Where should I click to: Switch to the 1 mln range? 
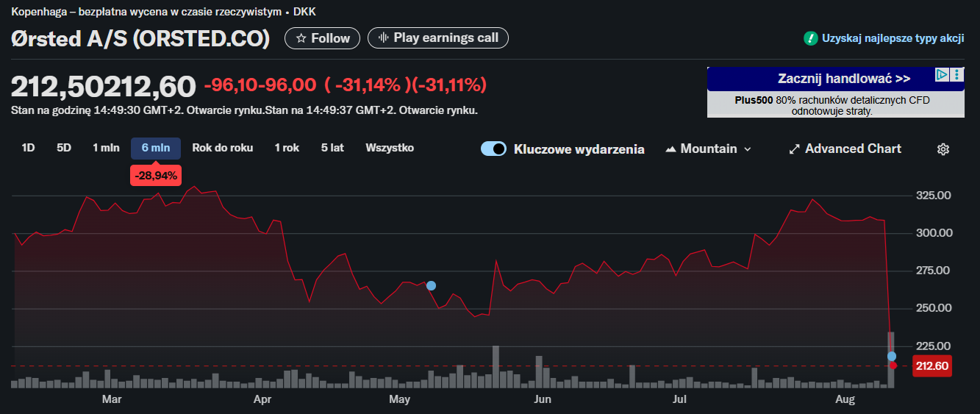pos(106,148)
